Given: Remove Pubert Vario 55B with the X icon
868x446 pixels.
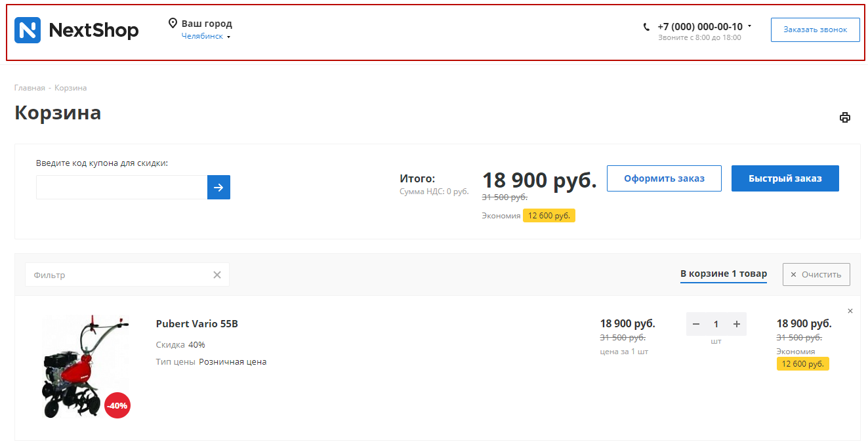Looking at the screenshot, I should pos(850,311).
